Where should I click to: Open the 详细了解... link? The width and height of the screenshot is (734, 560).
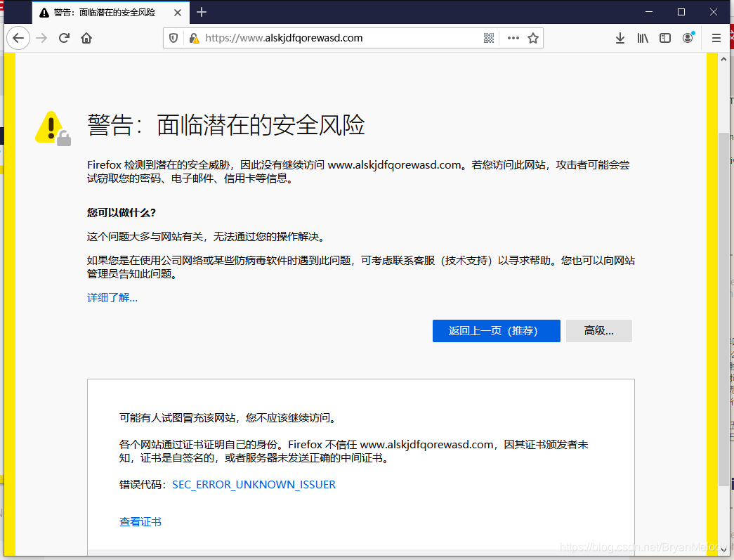[112, 298]
